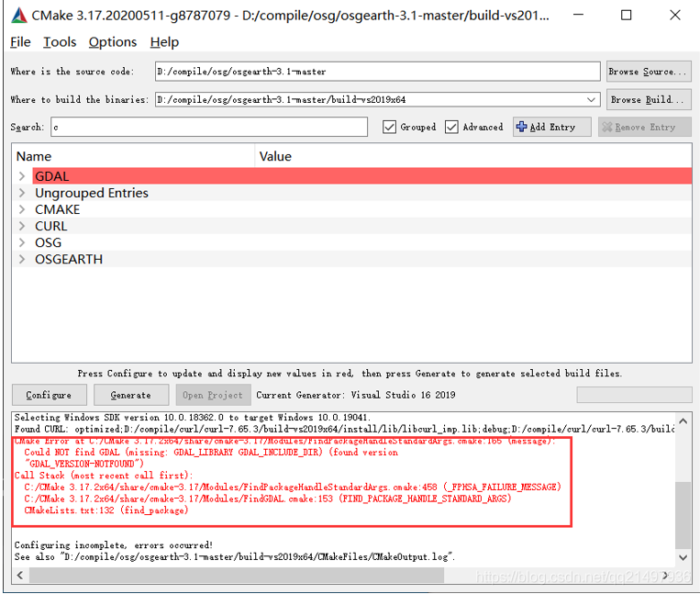
Task: Click the source code path field
Action: click(378, 72)
